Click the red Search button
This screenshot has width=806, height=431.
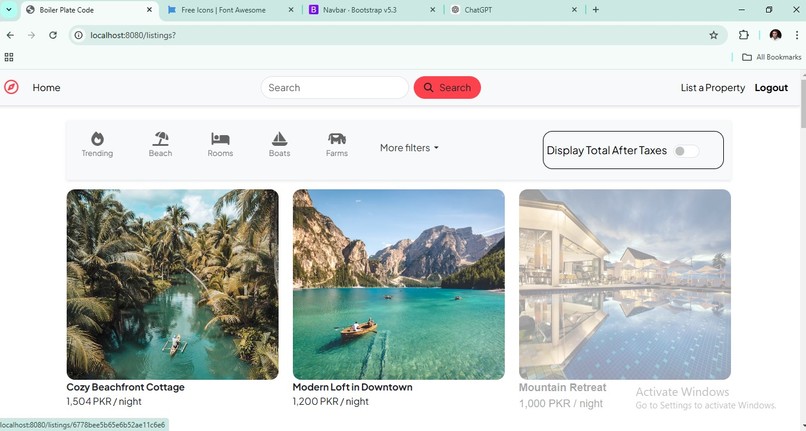447,87
